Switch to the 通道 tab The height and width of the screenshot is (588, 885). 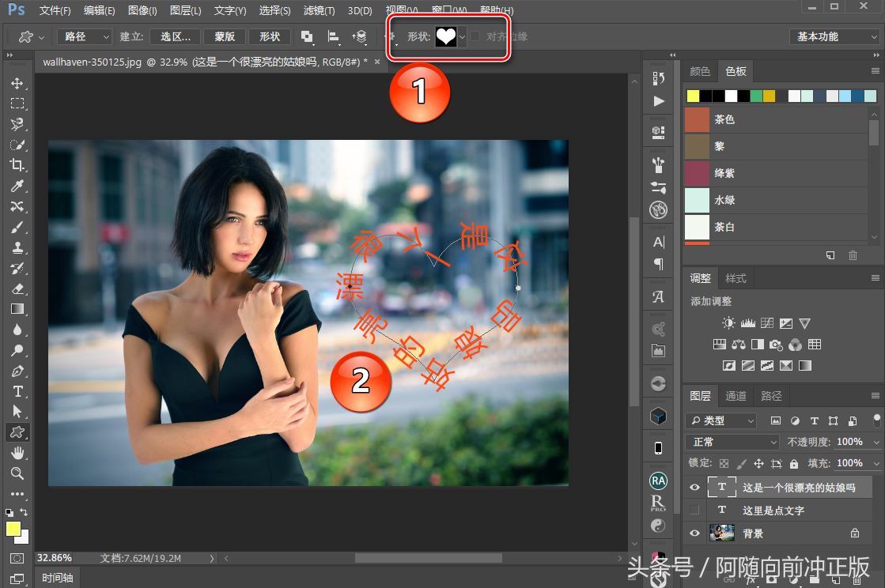736,396
